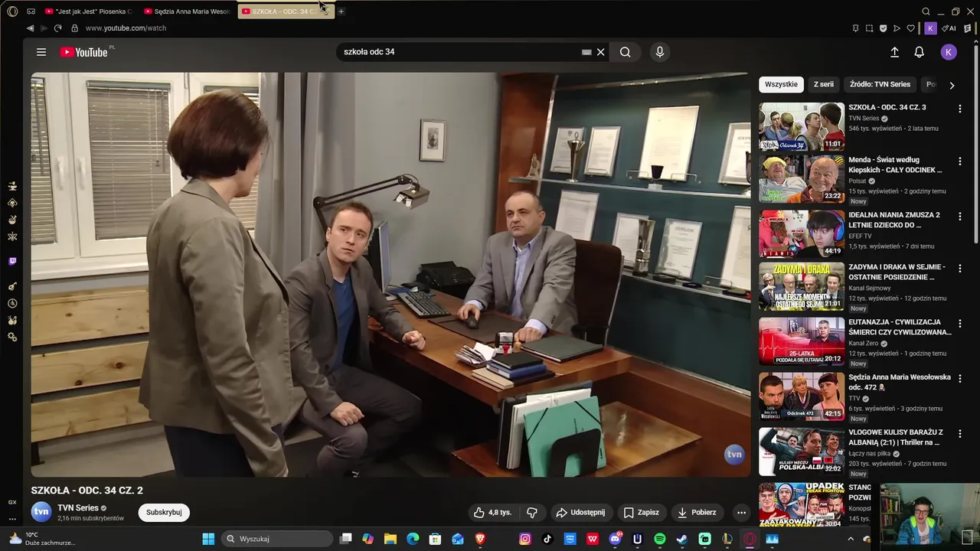Image resolution: width=980 pixels, height=551 pixels.
Task: Select the 'Źródło: TVN Series' filter chip
Action: tap(880, 84)
